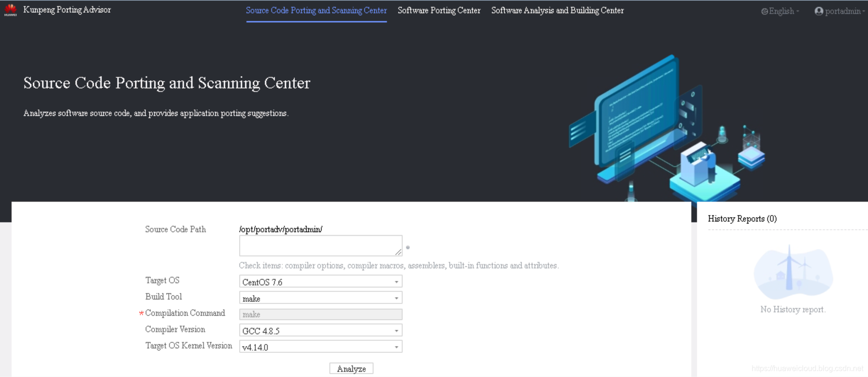Image resolution: width=868 pixels, height=377 pixels.
Task: Expand the Compiler Version GCC 4.8.5 dropdown
Action: tap(321, 330)
